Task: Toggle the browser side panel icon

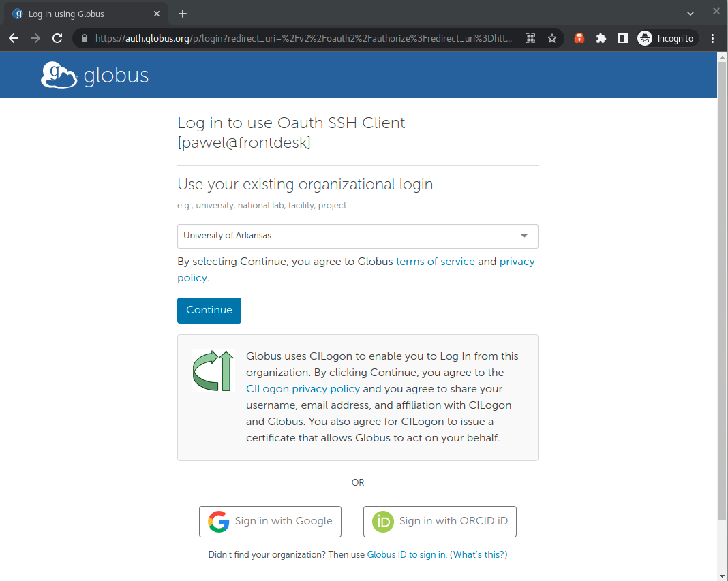Action: click(x=623, y=39)
